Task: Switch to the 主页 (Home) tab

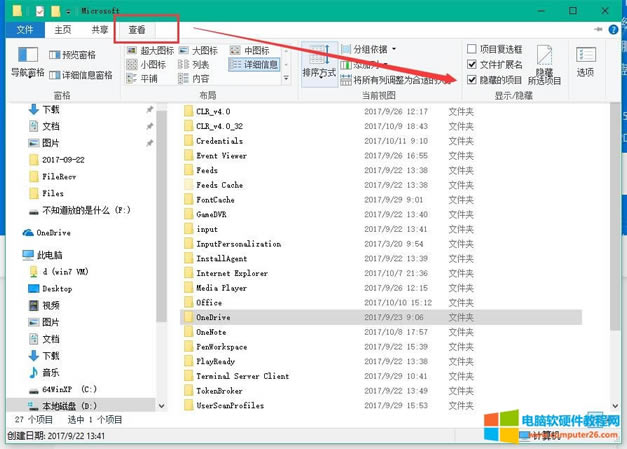Action: (63, 30)
